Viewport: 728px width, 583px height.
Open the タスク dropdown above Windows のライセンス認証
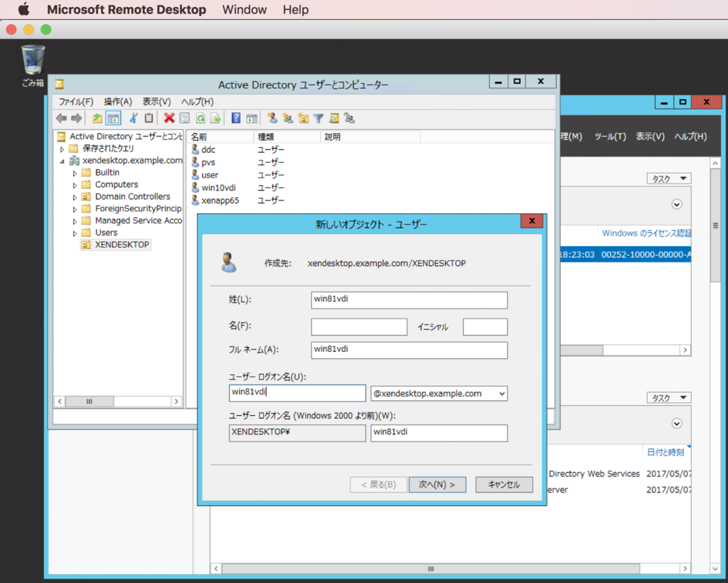coord(668,178)
